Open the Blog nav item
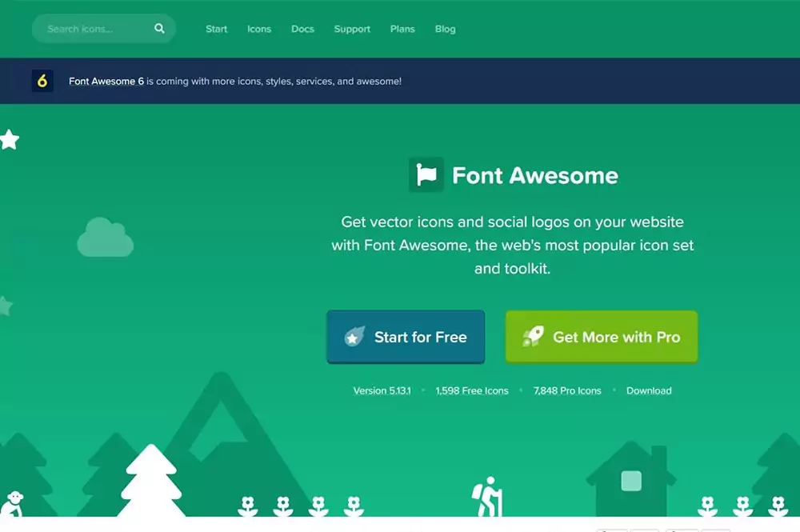Image resolution: width=800 pixels, height=532 pixels. pos(446,29)
